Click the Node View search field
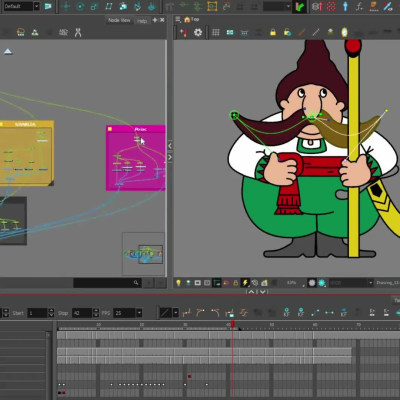 pos(107,283)
